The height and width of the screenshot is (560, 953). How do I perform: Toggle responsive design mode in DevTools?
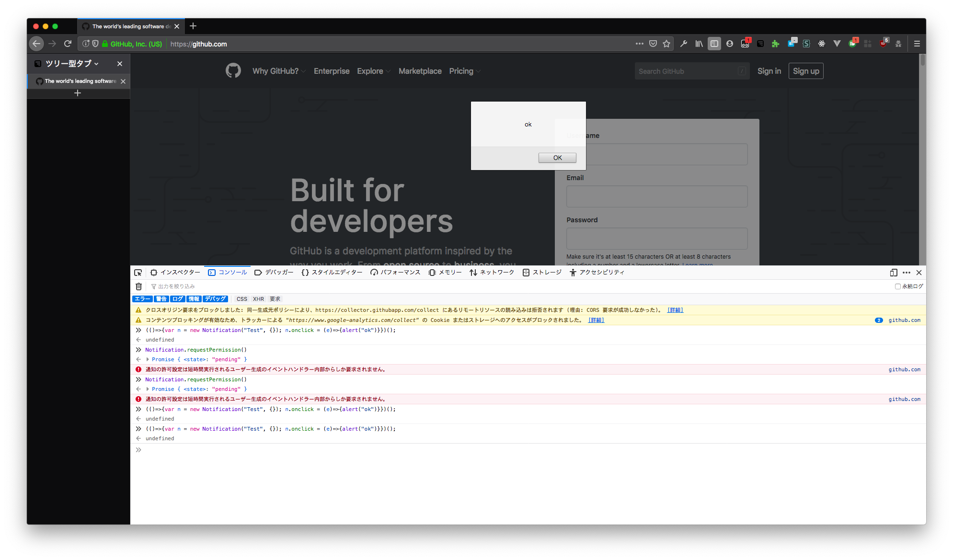(893, 273)
